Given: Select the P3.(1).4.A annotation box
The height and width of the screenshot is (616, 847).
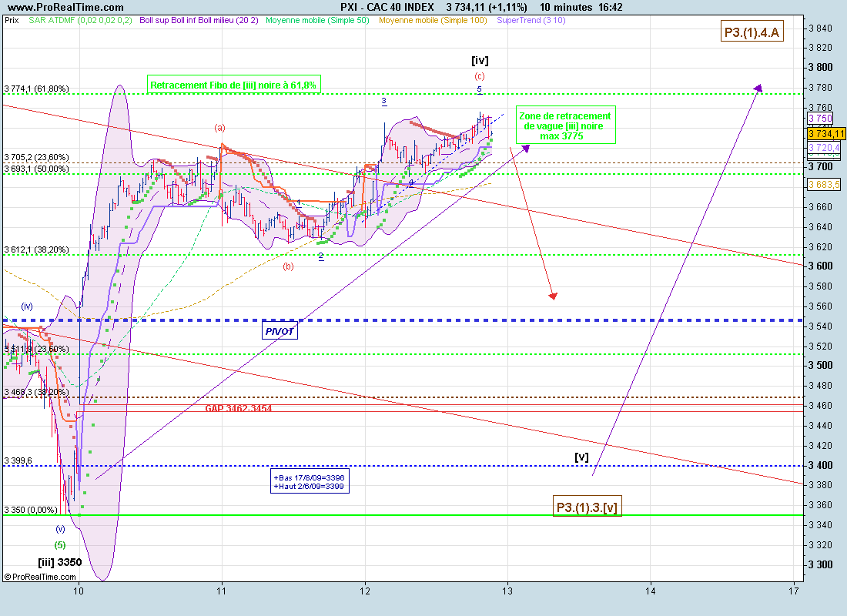Looking at the screenshot, I should click(752, 32).
